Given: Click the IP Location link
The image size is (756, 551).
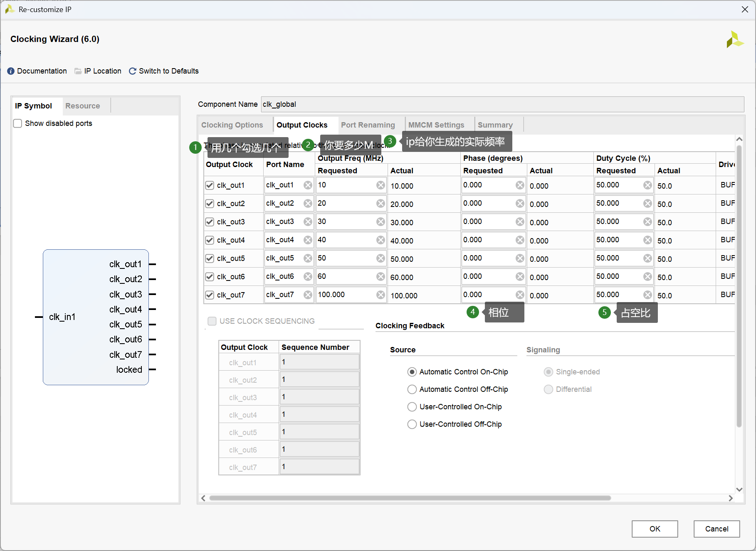Looking at the screenshot, I should point(103,71).
